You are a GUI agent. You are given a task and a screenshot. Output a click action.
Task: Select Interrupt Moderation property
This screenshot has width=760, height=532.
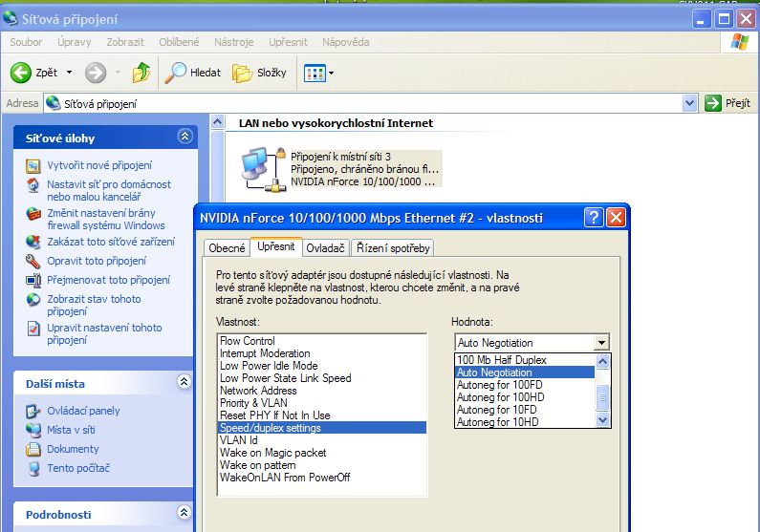(322, 353)
